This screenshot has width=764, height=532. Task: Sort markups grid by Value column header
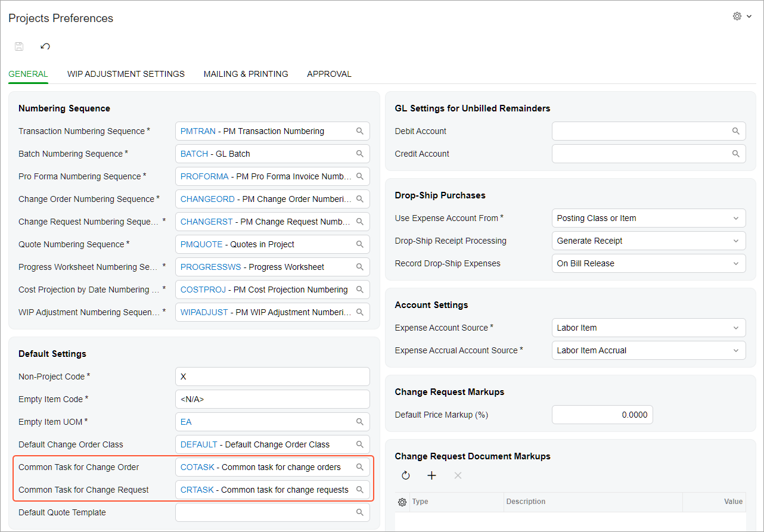[715, 502]
